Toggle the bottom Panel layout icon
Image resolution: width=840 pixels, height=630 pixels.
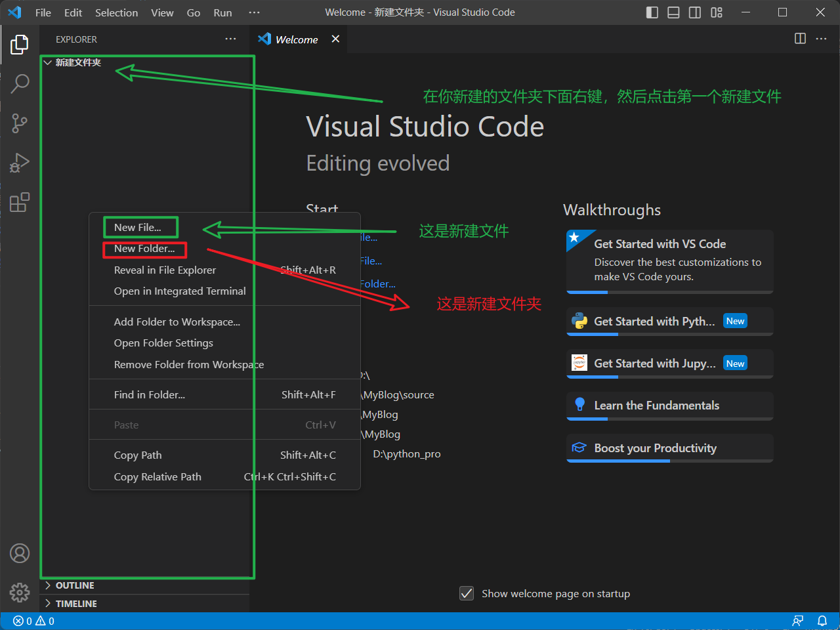pos(673,12)
